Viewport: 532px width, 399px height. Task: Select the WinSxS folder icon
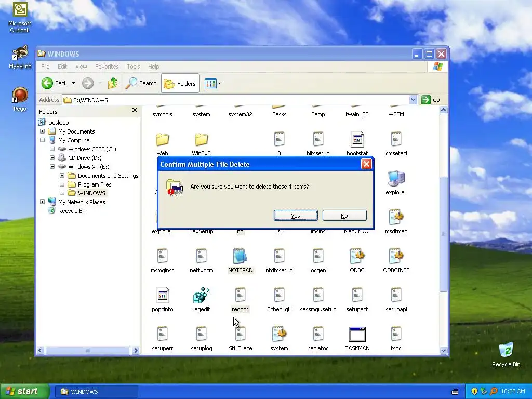(201, 139)
